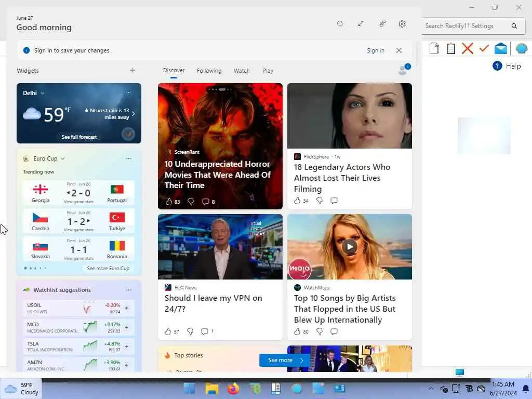
Task: Open profile icon with notification badge
Action: click(404, 69)
